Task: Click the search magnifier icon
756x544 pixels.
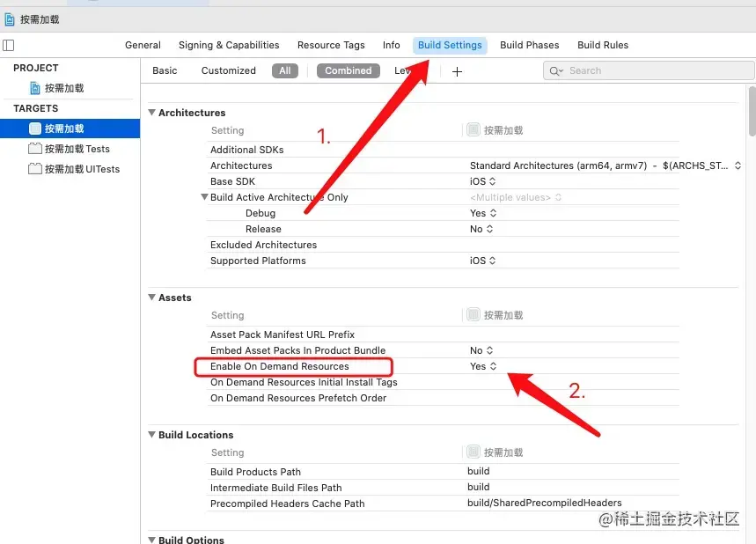Action: [555, 71]
